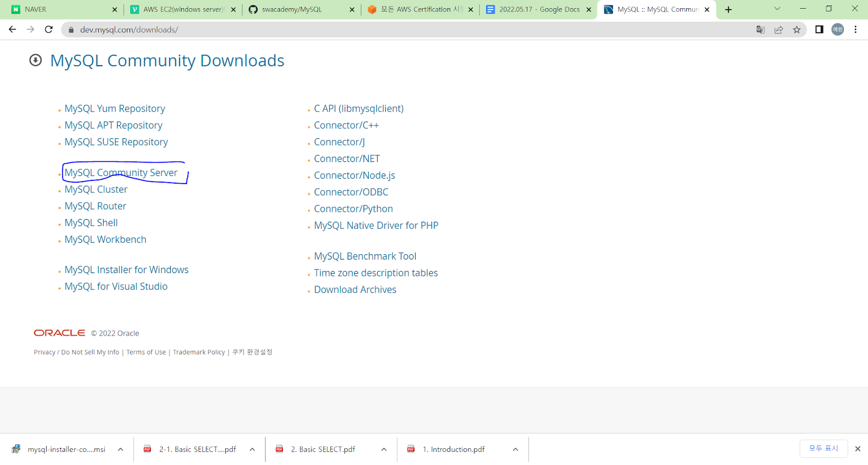Screen dimensions: 868x465
Task: Open MySQL Router link
Action: (x=95, y=206)
